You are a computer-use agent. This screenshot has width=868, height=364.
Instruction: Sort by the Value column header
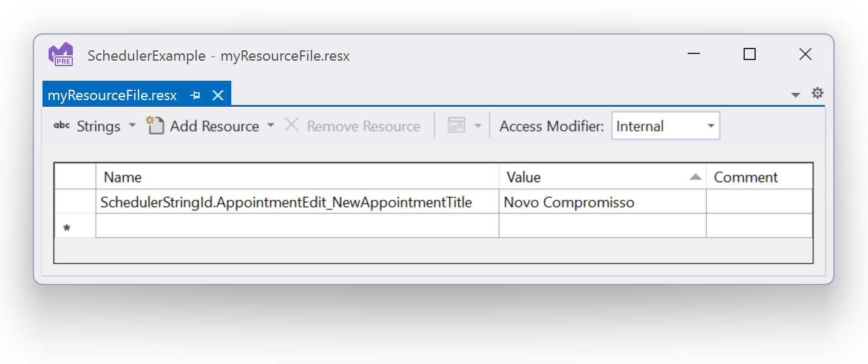pyautogui.click(x=602, y=177)
